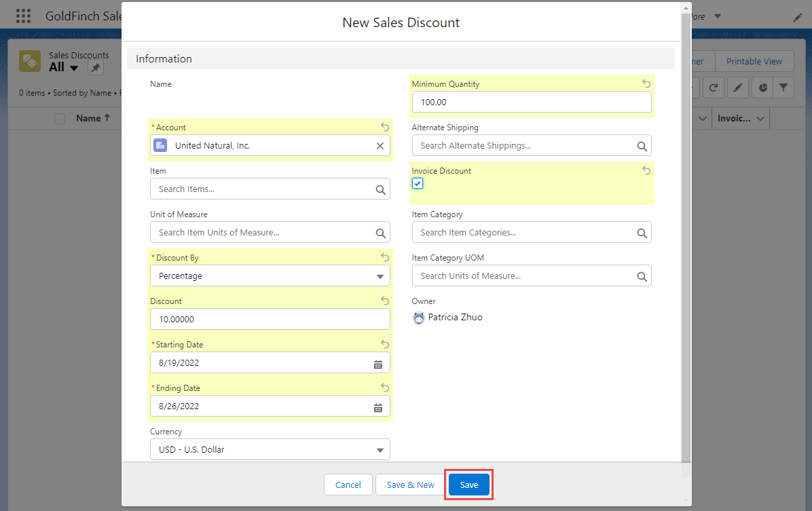Uncheck the Invoice Discount checkbox
The width and height of the screenshot is (812, 511).
point(418,183)
